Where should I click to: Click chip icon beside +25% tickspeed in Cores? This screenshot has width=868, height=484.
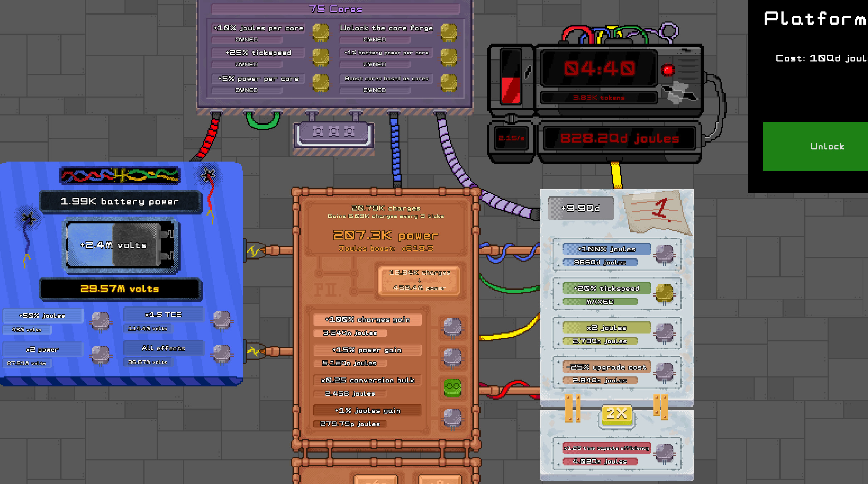[321, 57]
